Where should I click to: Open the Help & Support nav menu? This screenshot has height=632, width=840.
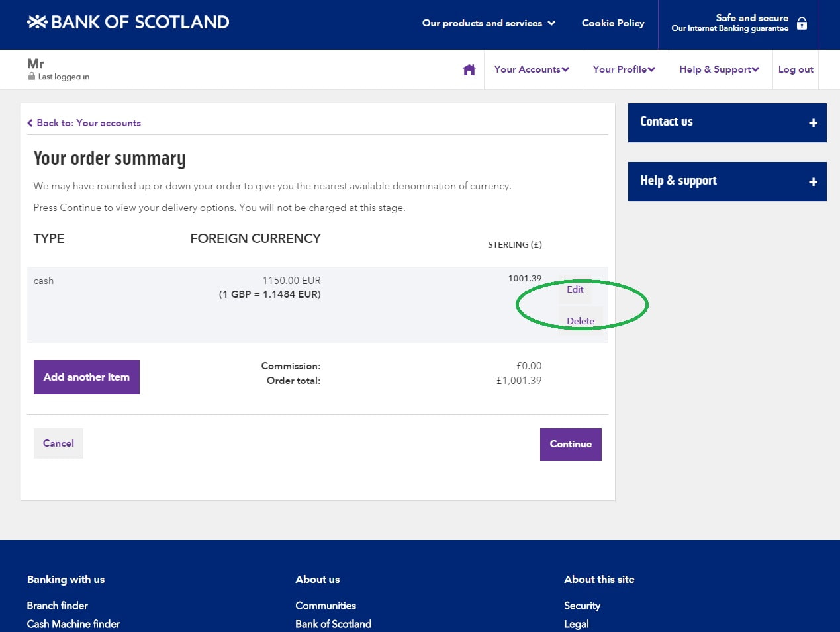(720, 69)
